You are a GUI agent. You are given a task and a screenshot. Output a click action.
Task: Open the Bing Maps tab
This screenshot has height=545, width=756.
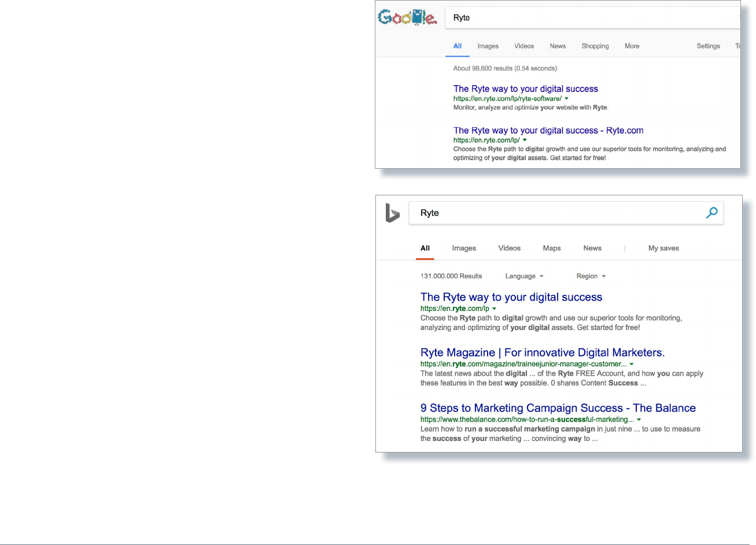(x=552, y=248)
